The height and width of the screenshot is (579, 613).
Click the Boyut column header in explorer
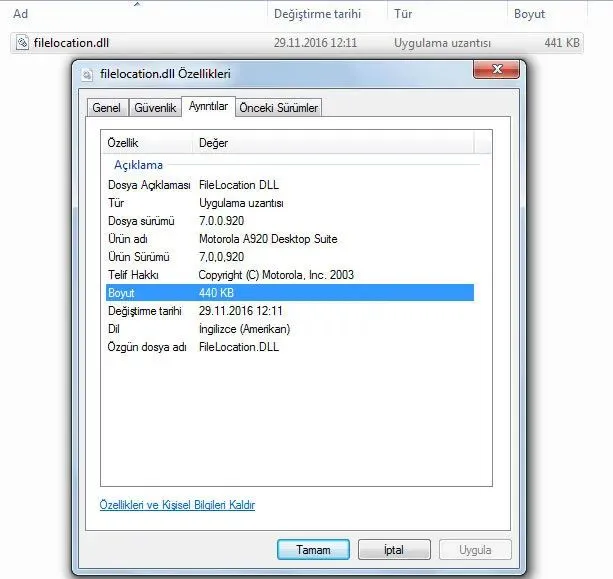[x=529, y=14]
